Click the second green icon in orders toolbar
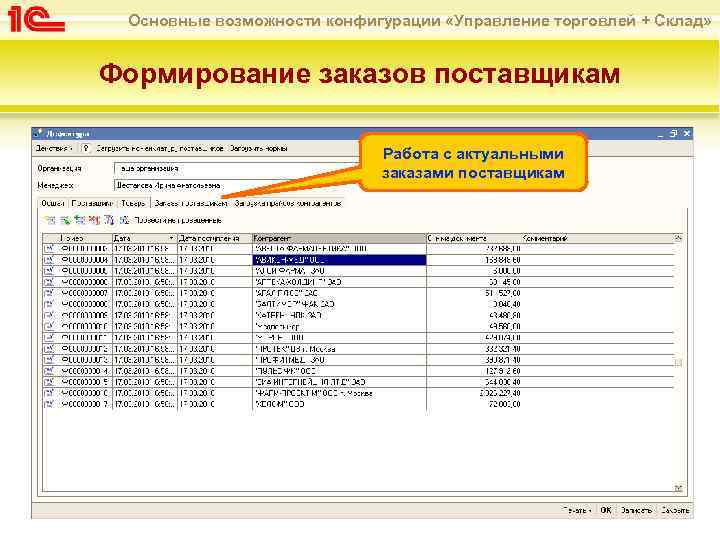720x540 pixels. (65, 220)
